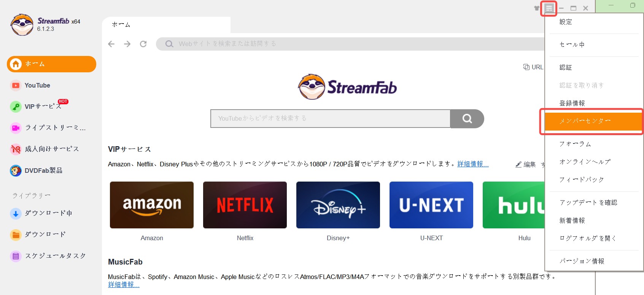644x295 pixels.
Task: Open ダウンロード folder library section
Action: point(38,234)
